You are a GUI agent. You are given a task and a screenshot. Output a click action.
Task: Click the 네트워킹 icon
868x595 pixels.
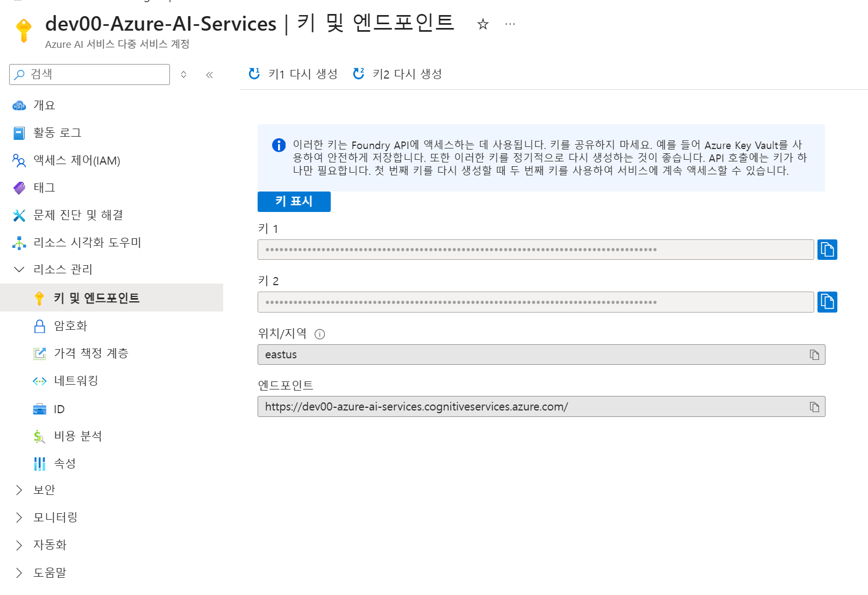tap(40, 381)
